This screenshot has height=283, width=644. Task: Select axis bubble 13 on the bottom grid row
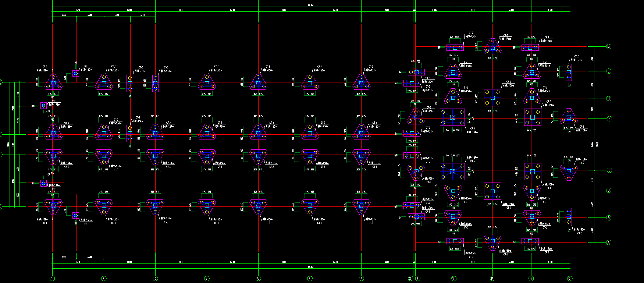(x=570, y=279)
